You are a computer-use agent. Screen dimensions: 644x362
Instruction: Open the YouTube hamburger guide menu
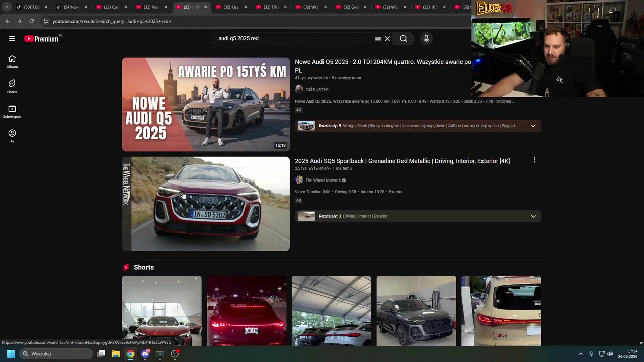pyautogui.click(x=12, y=39)
